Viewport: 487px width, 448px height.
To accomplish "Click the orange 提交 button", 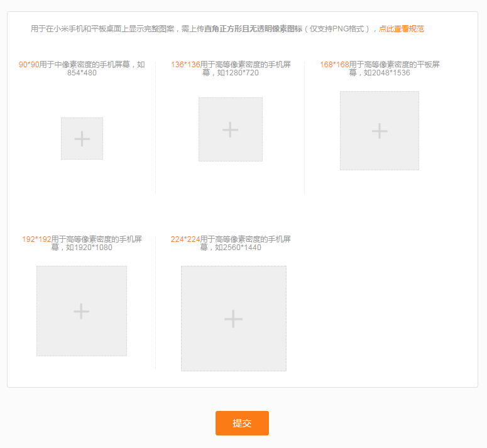I will tap(242, 423).
